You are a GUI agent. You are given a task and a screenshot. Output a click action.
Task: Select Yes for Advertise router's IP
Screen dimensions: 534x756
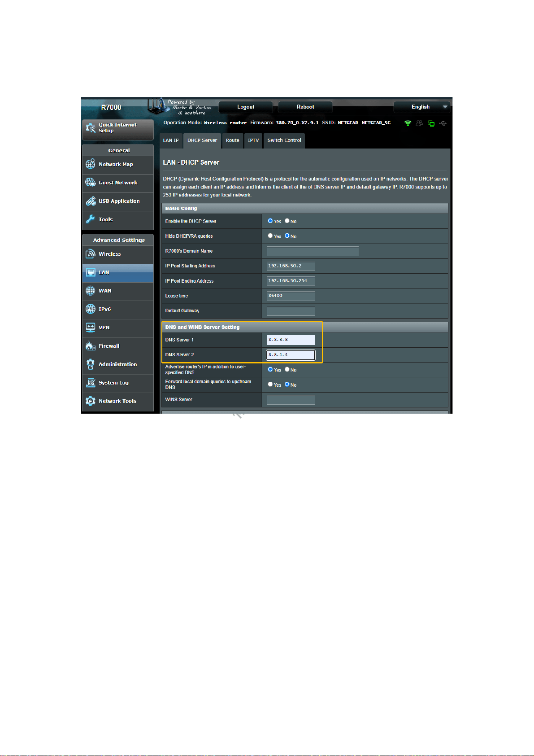point(270,369)
